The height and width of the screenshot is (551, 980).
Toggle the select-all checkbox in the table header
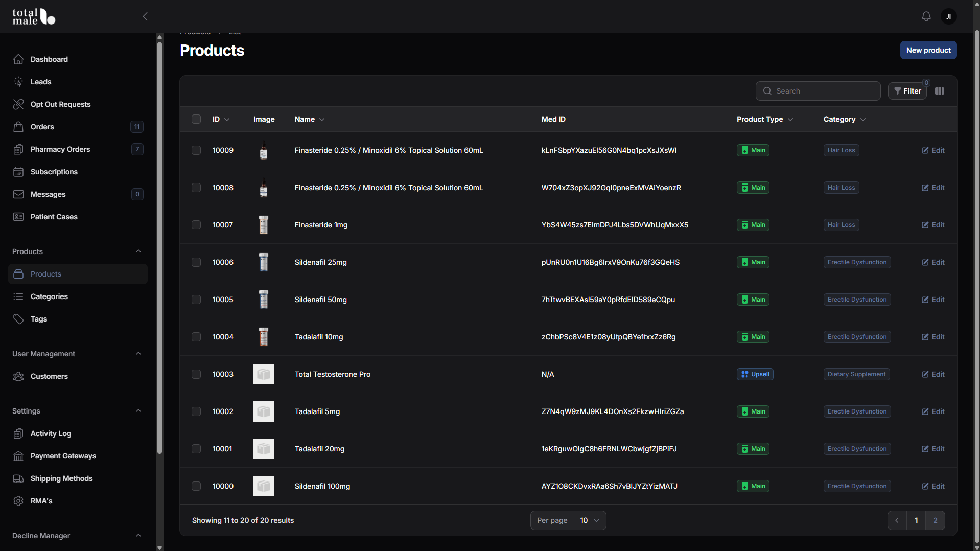tap(196, 119)
